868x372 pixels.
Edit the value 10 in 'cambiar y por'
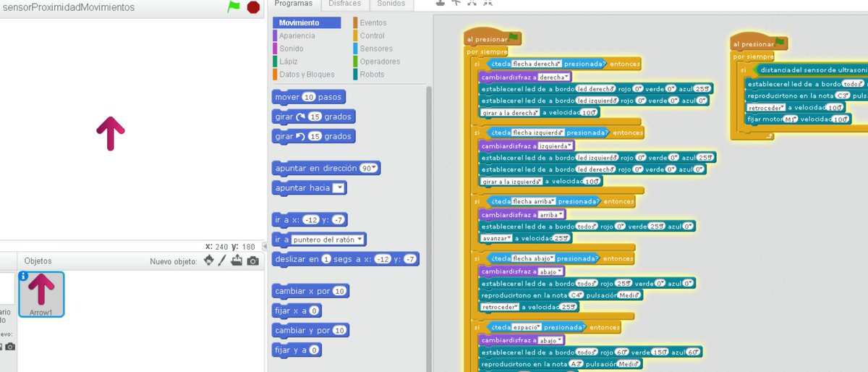340,330
